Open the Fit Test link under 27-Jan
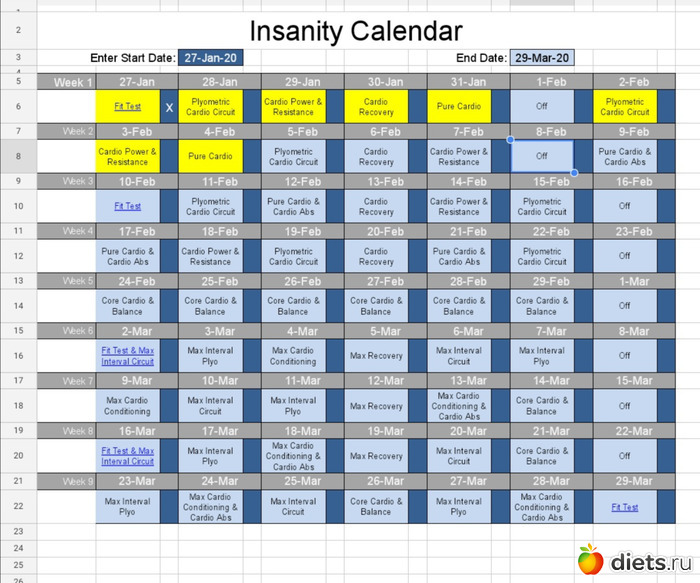The height and width of the screenshot is (583, 700). [x=127, y=106]
